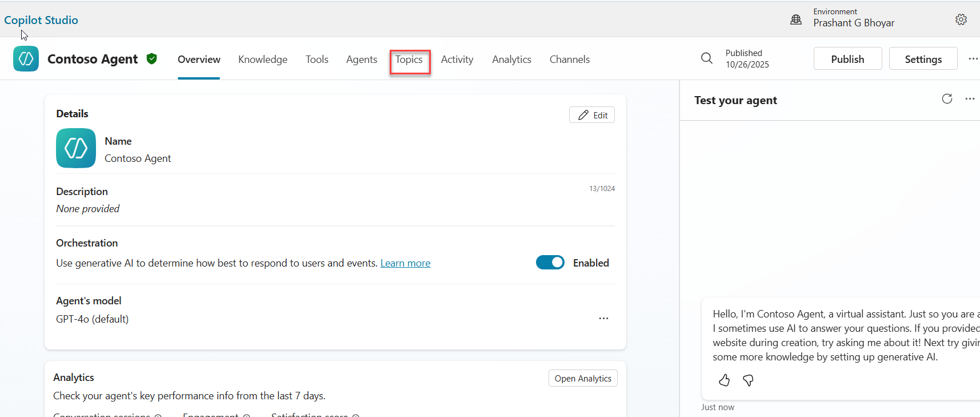This screenshot has height=417, width=980.
Task: Click the None provided description text
Action: [88, 209]
